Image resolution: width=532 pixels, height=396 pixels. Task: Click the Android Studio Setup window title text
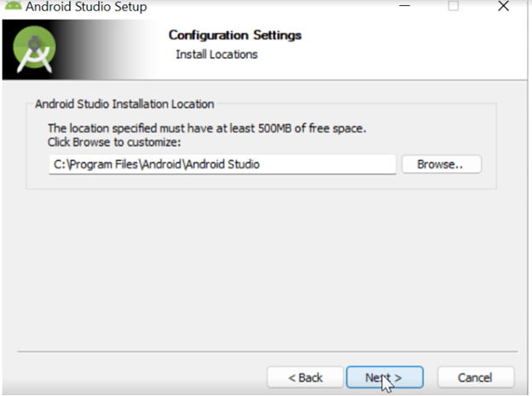point(85,7)
